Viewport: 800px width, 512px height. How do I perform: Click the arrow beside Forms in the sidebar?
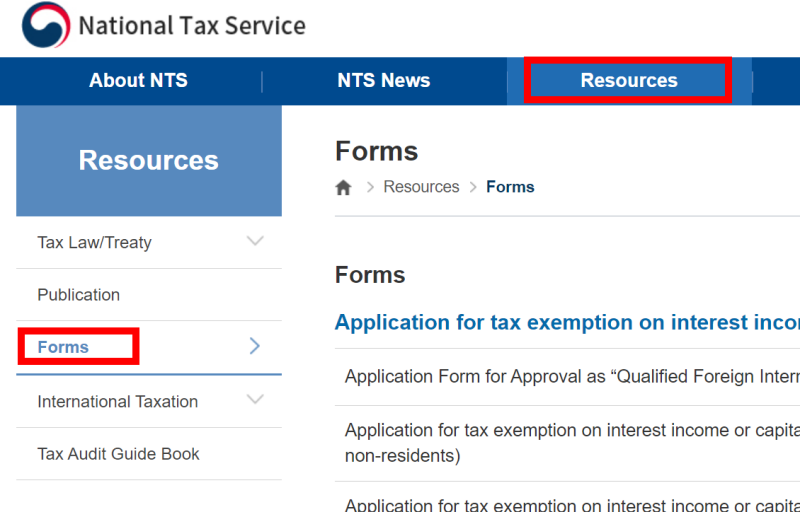point(255,346)
